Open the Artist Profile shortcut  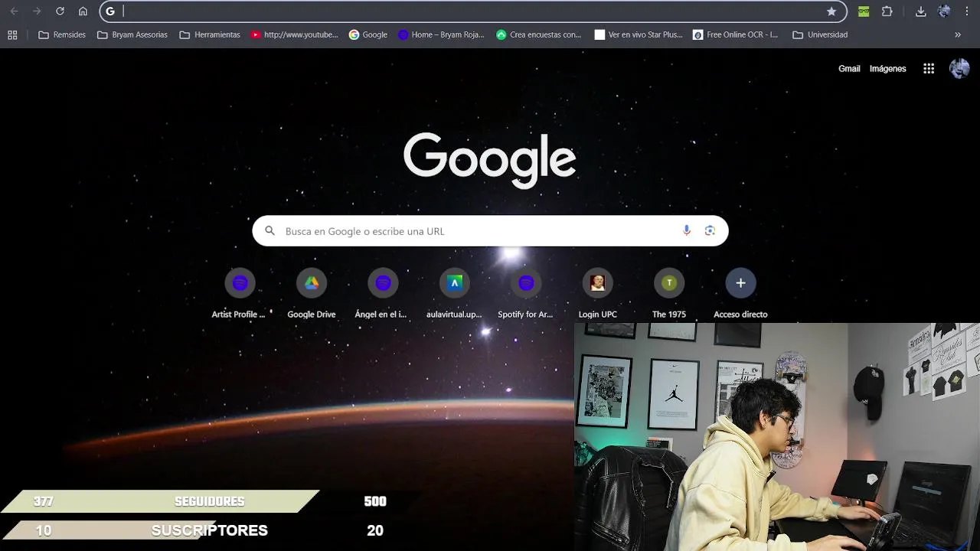click(x=240, y=294)
